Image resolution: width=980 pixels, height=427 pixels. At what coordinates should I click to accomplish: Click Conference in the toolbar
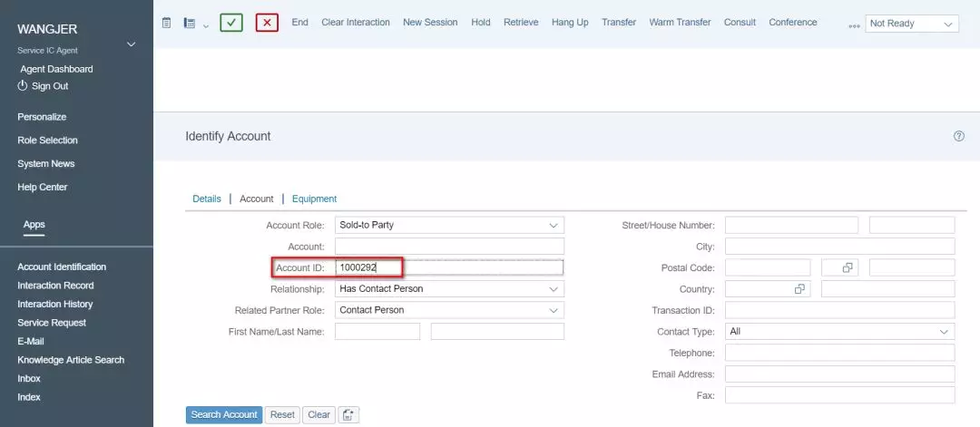792,23
